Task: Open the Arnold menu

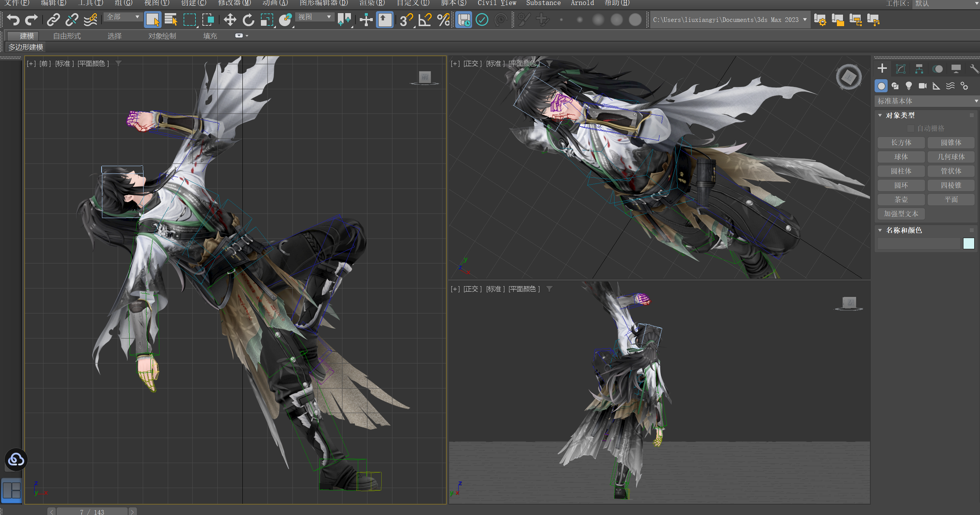Action: (582, 3)
